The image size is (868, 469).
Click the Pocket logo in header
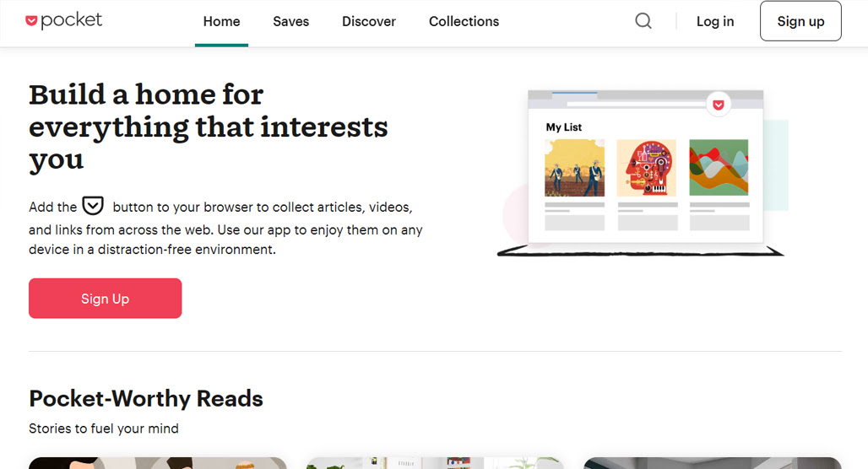63,21
